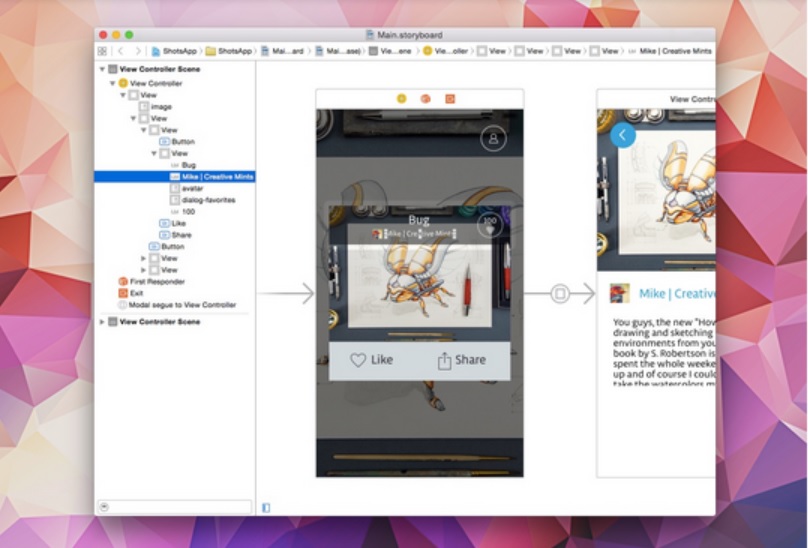808x548 pixels.
Task: Collapse the View row containing Bug label
Action: pyautogui.click(x=154, y=154)
